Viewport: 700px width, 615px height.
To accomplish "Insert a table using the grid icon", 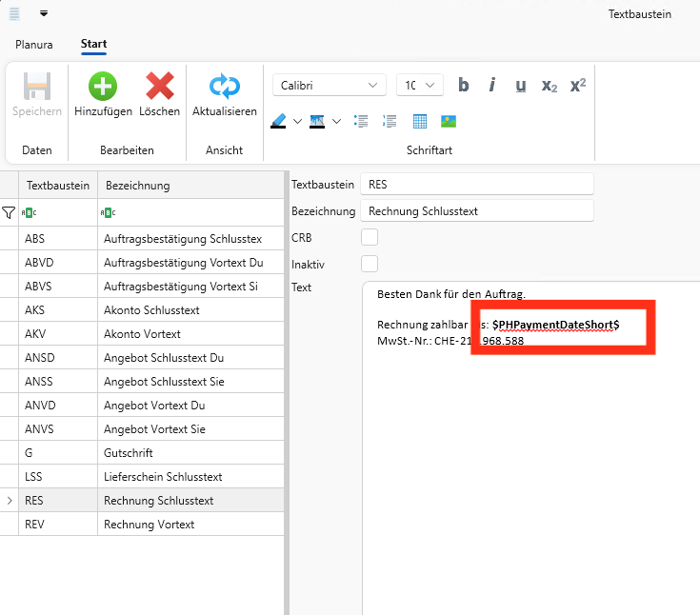I will (420, 122).
